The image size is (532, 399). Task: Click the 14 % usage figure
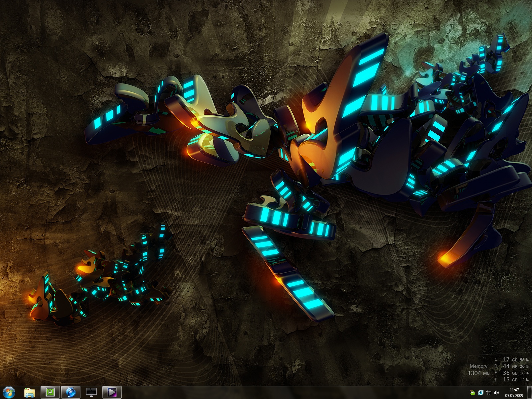click(524, 380)
